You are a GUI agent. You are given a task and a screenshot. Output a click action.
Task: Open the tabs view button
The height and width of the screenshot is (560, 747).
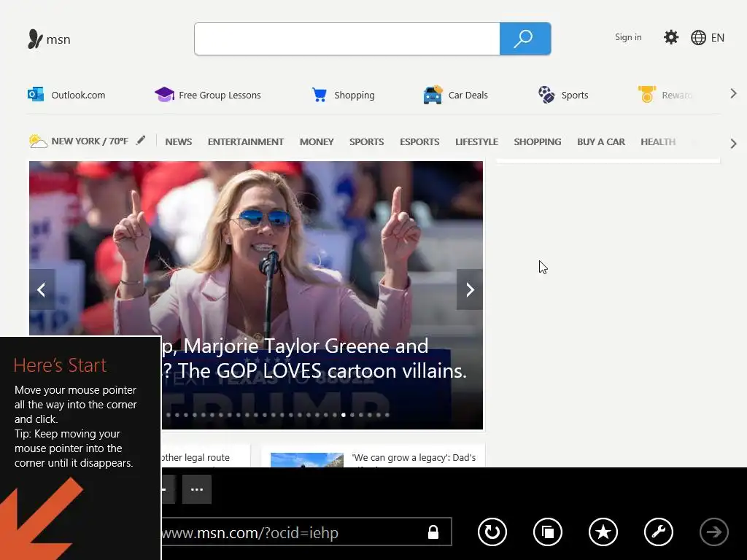click(x=547, y=532)
